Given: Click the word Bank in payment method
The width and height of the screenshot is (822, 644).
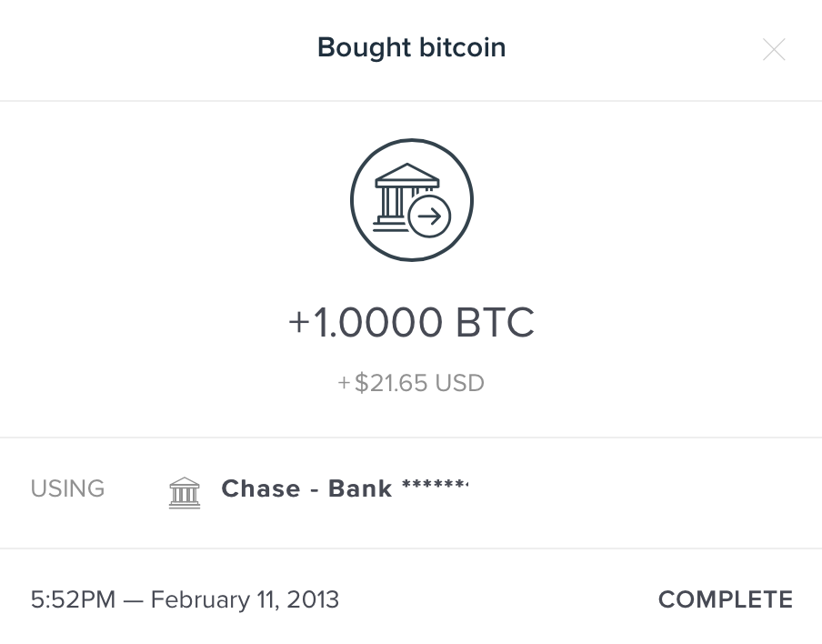Looking at the screenshot, I should 360,489.
